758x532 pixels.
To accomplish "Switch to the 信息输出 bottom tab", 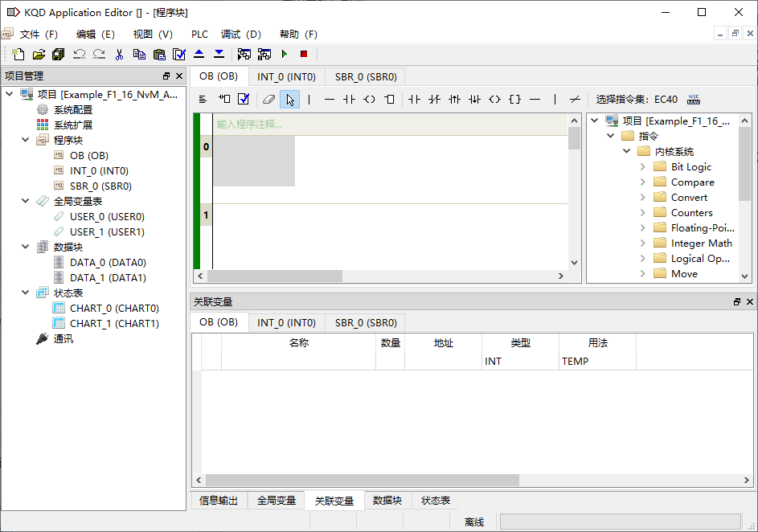I will 219,501.
